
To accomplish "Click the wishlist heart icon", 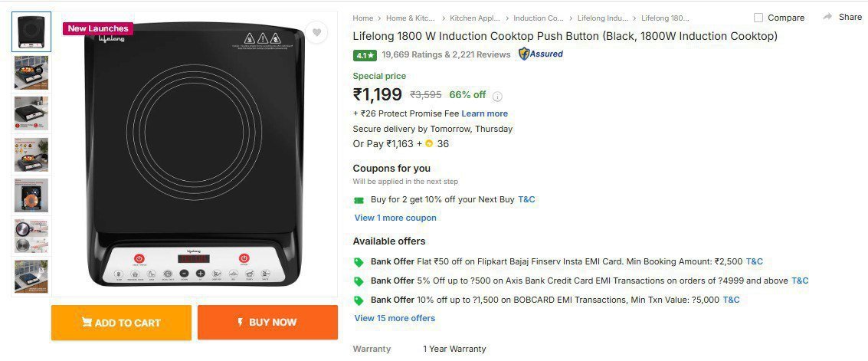I will tap(316, 32).
